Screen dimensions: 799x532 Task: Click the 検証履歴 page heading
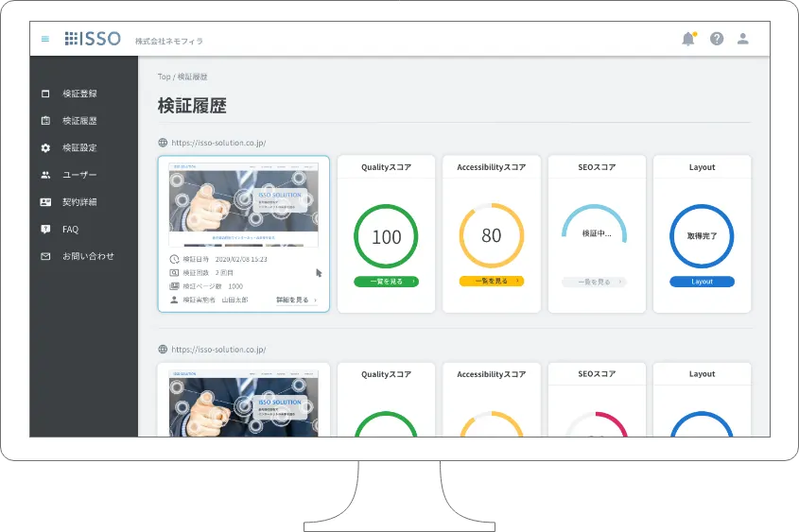coord(192,106)
